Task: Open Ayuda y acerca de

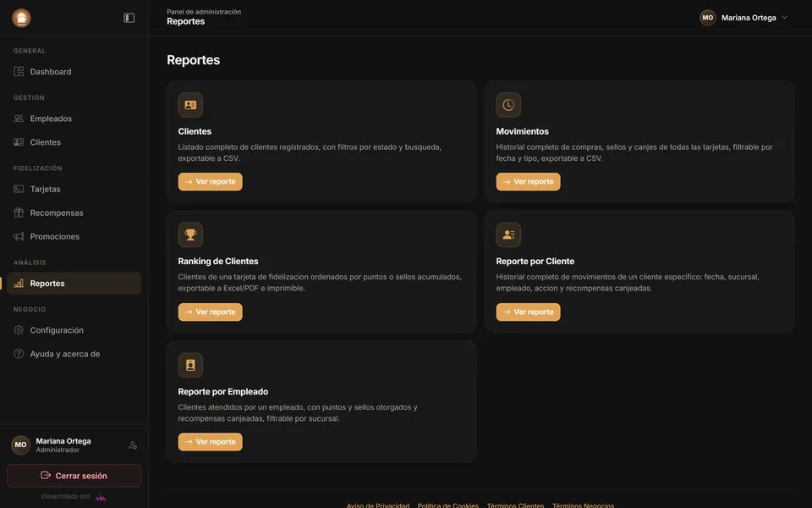Action: click(74, 354)
